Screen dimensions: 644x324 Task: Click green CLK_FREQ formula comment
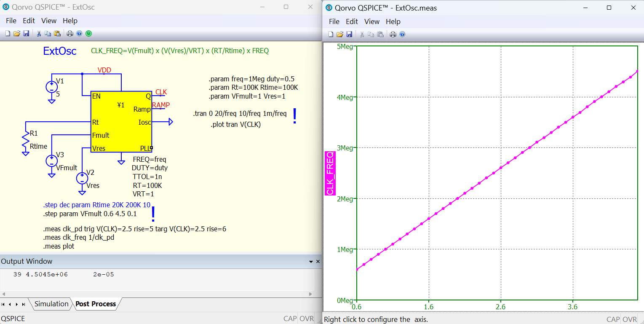point(180,51)
